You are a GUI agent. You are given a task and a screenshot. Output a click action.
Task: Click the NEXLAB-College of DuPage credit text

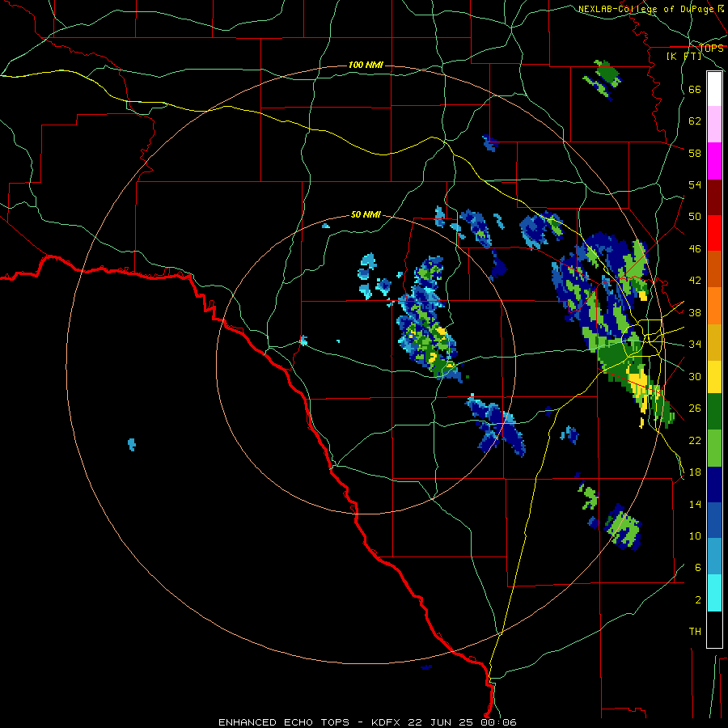(647, 9)
